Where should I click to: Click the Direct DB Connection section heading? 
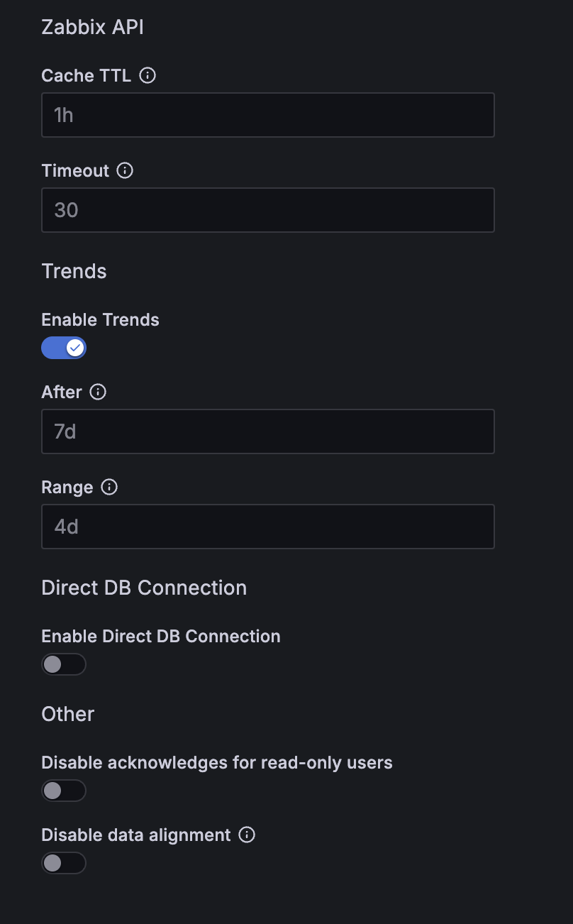[144, 588]
